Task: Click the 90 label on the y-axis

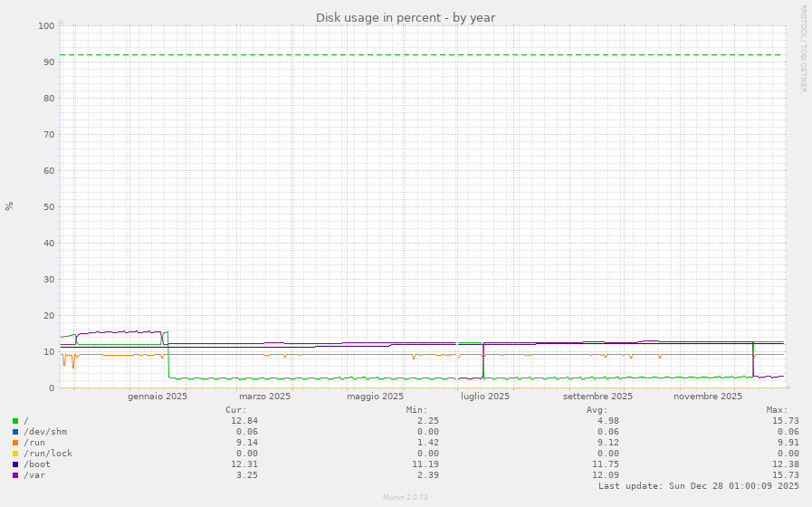Action: pos(49,62)
